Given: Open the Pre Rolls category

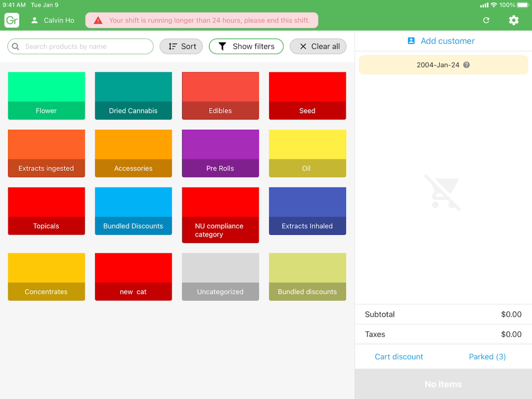Looking at the screenshot, I should click(220, 154).
